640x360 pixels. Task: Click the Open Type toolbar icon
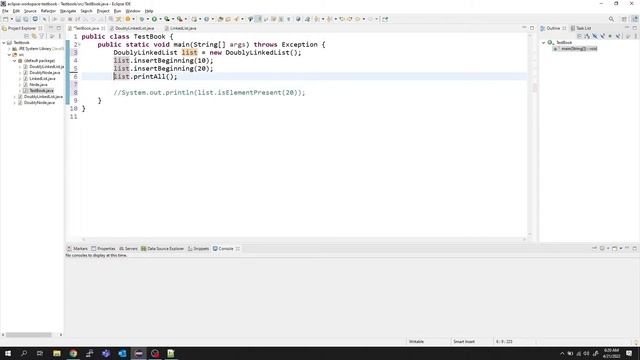[220, 19]
